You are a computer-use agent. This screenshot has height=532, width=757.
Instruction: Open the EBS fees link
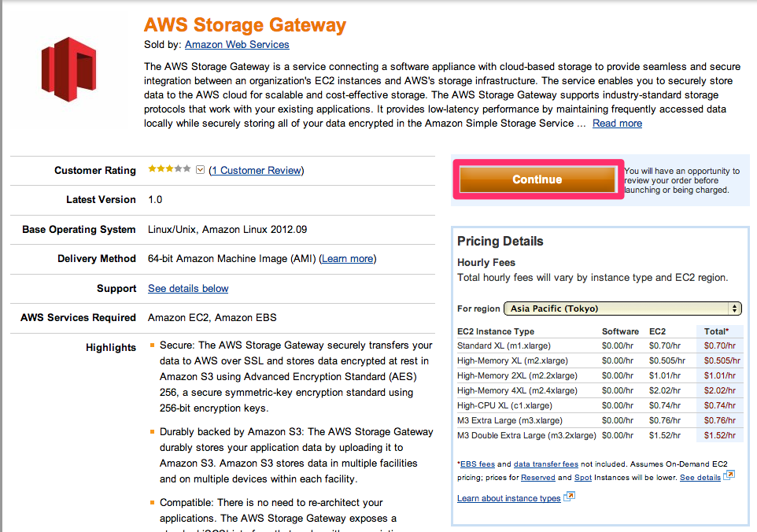[478, 464]
